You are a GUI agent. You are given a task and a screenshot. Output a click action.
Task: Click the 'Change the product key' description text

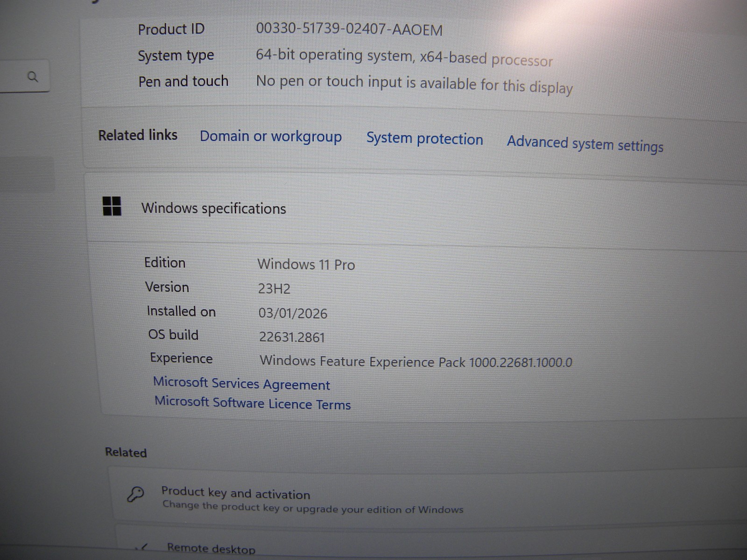point(313,508)
